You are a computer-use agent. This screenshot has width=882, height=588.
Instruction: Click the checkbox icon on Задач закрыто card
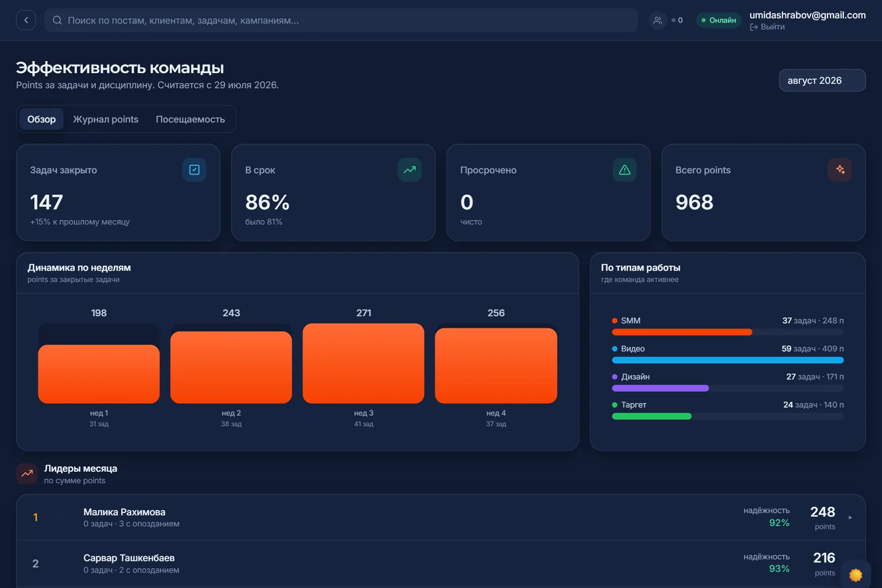195,170
